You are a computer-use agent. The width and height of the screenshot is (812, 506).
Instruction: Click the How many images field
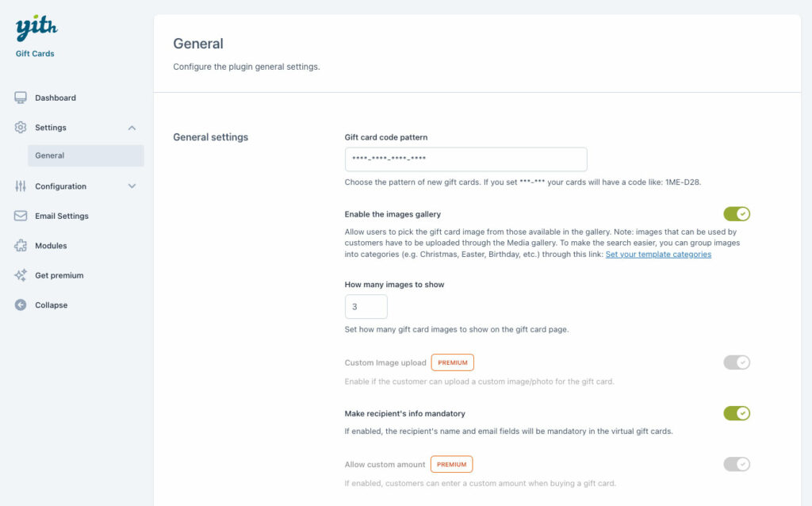[x=366, y=307]
